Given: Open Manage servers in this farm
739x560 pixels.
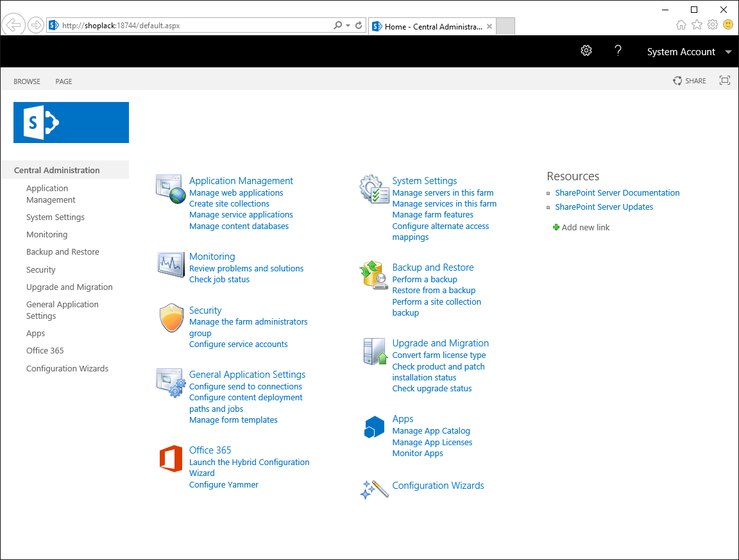Looking at the screenshot, I should click(443, 193).
